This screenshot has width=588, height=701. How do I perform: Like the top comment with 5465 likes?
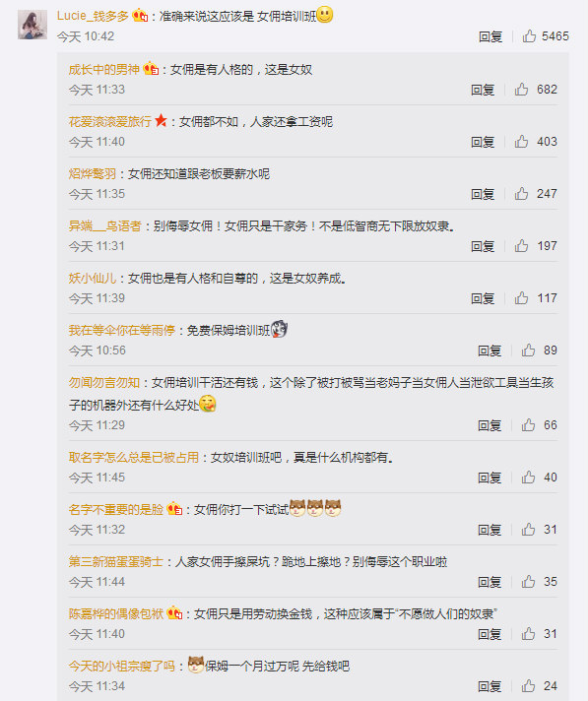(x=530, y=35)
